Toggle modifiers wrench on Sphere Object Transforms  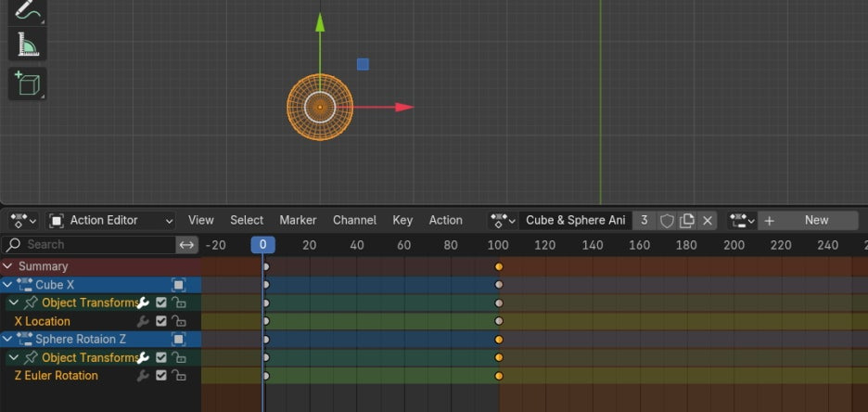point(143,357)
